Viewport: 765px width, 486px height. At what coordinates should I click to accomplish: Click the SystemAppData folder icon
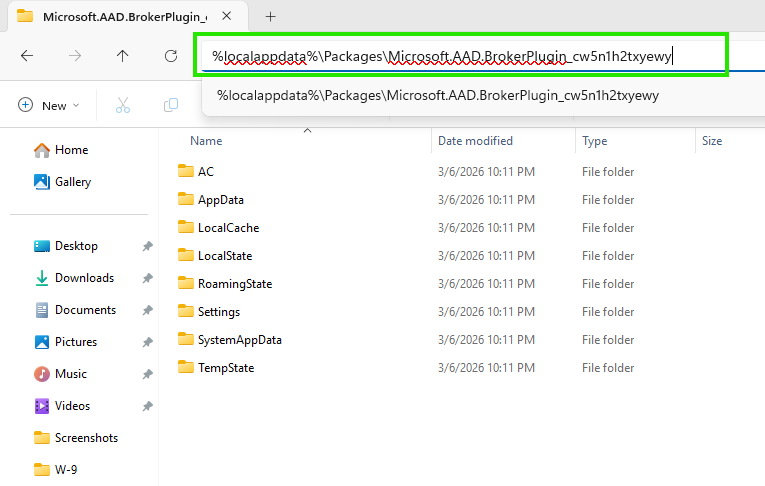185,339
